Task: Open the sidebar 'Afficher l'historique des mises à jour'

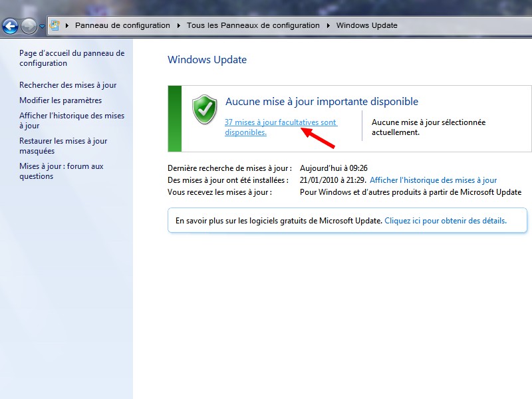Action: coord(71,120)
